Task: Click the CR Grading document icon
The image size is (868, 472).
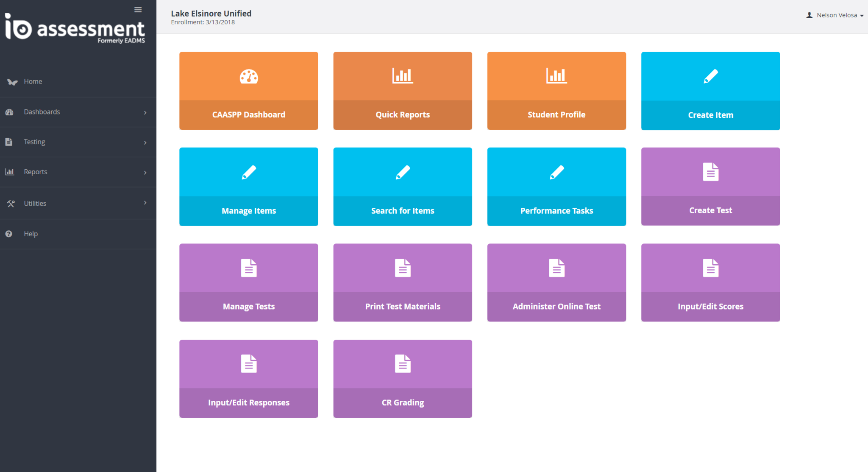Action: (x=402, y=364)
